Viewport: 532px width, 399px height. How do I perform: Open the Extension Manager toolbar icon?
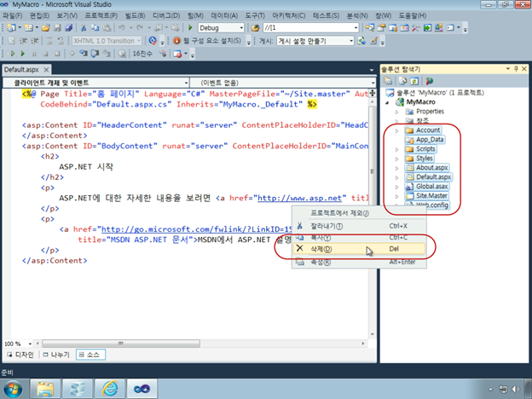[x=438, y=28]
